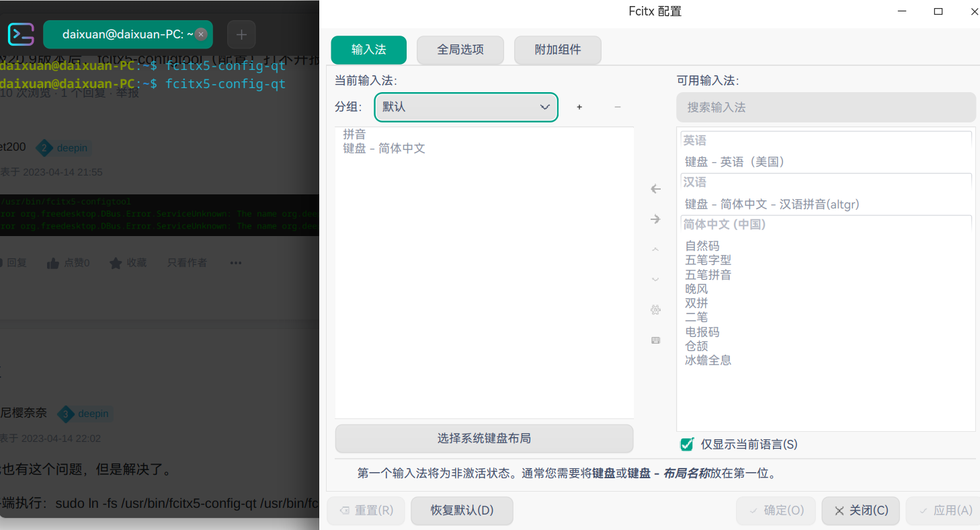Viewport: 980px width, 530px height.
Task: Close the daixuan@daixuan-PC terminal tab
Action: pos(201,34)
